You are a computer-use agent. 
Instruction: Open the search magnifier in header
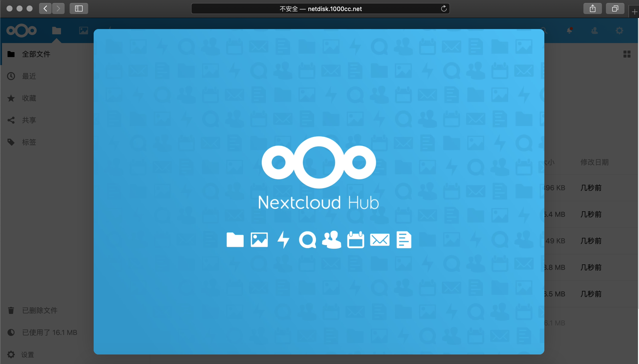click(544, 31)
